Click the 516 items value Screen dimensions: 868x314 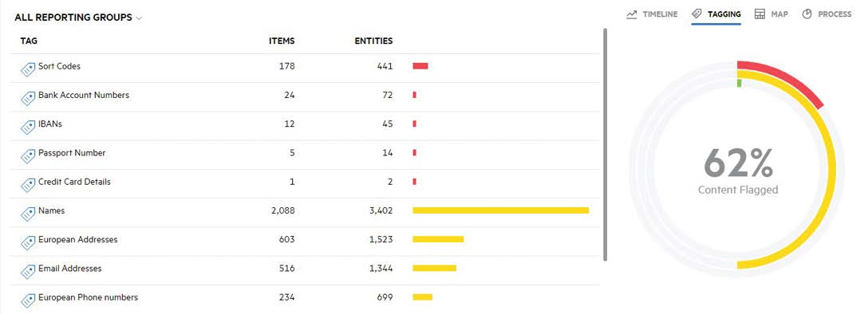pos(286,268)
